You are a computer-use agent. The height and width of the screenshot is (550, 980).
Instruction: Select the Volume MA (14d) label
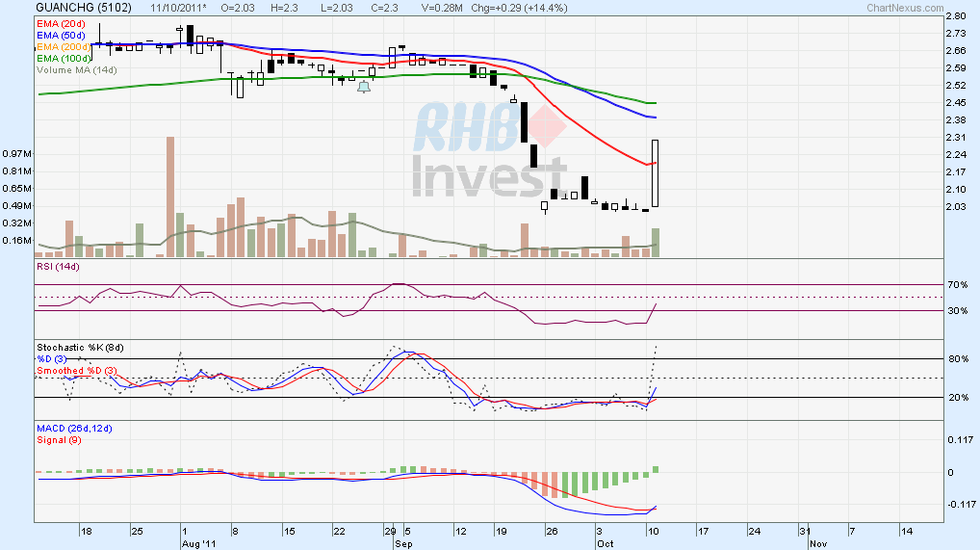click(76, 70)
